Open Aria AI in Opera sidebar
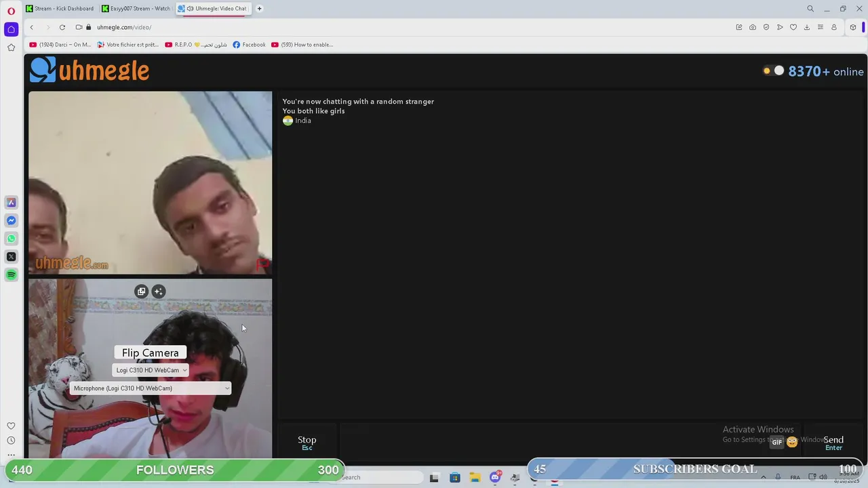The image size is (868, 488). 11,203
